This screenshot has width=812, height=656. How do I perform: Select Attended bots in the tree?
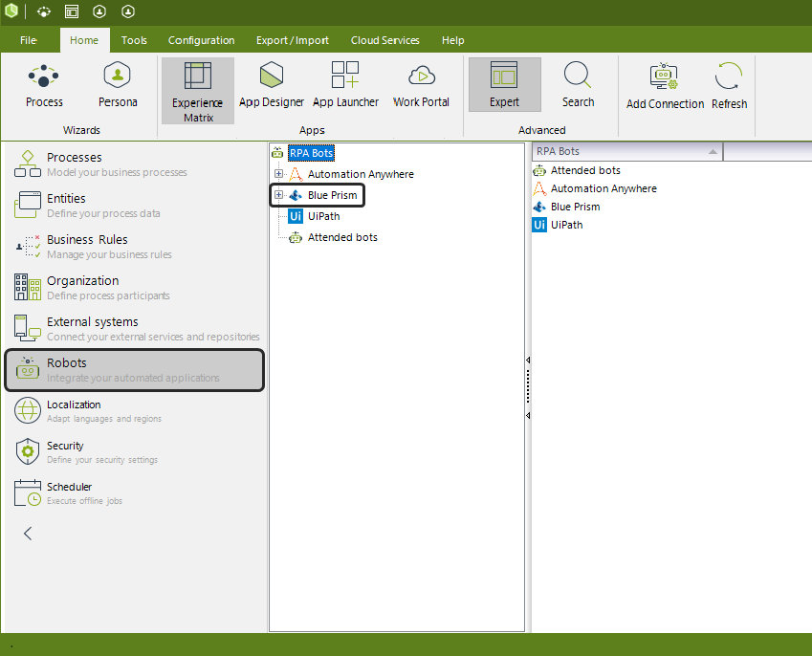[x=342, y=237]
